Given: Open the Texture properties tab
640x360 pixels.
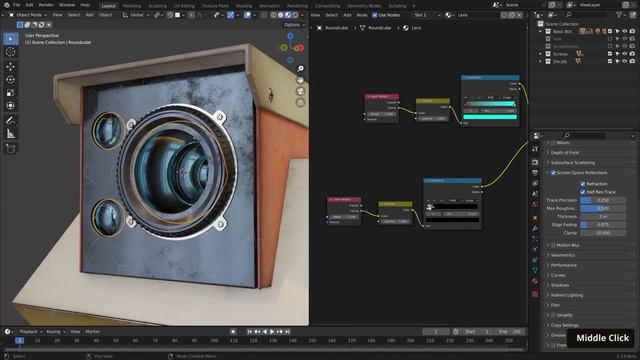Looking at the screenshot, I should [x=535, y=294].
